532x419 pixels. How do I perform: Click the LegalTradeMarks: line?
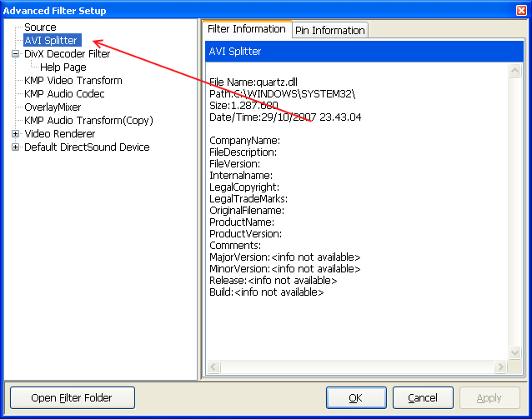248,198
